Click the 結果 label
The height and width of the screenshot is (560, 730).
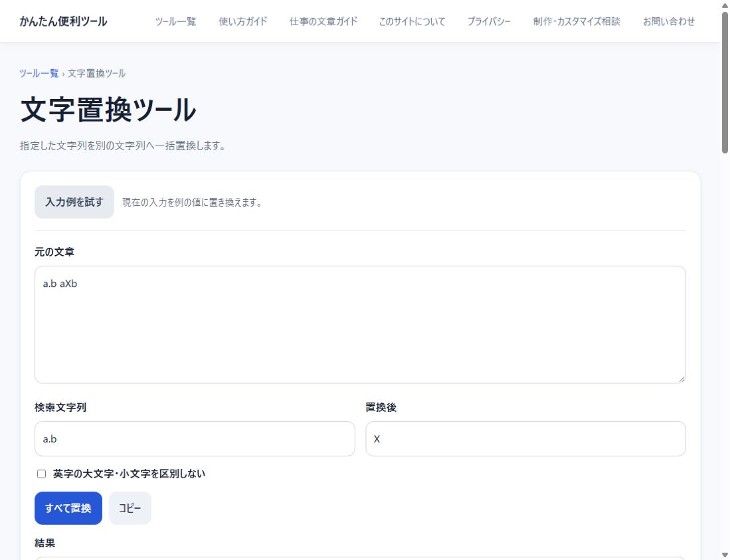pos(45,543)
